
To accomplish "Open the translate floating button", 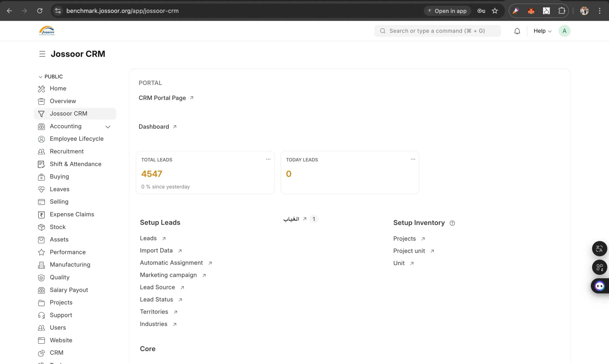I will coord(599,249).
